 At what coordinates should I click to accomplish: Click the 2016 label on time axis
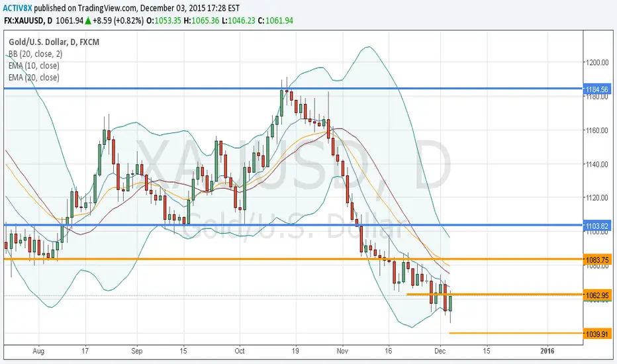pos(547,351)
